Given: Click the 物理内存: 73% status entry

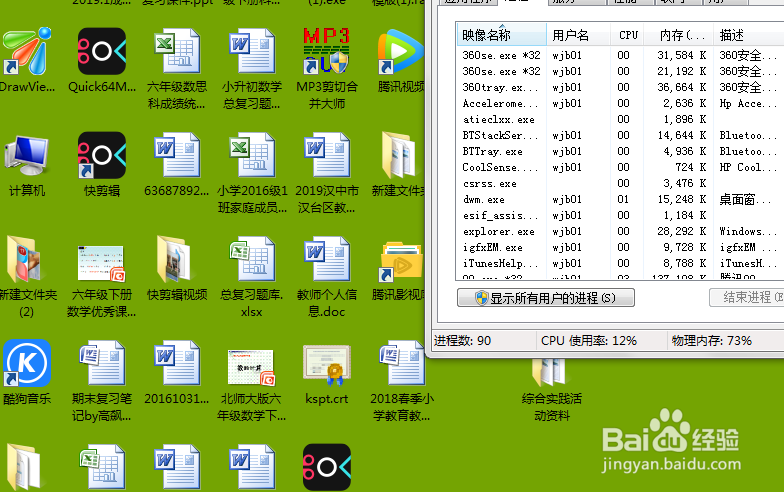Looking at the screenshot, I should pyautogui.click(x=712, y=340).
